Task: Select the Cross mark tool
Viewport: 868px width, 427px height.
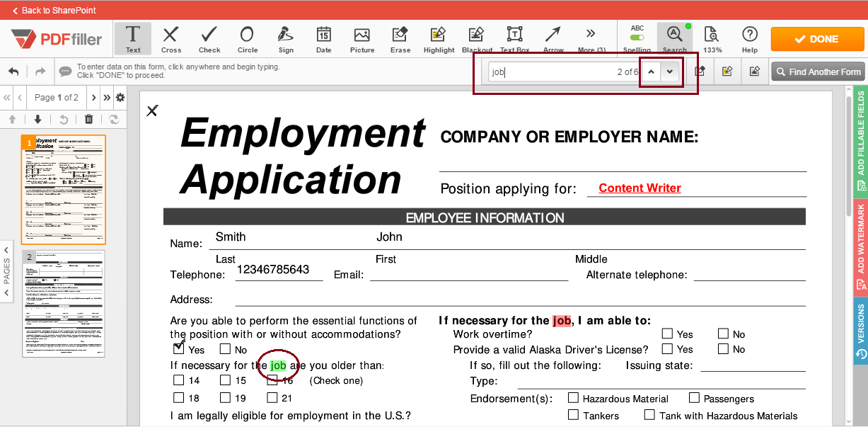Action: tap(170, 39)
